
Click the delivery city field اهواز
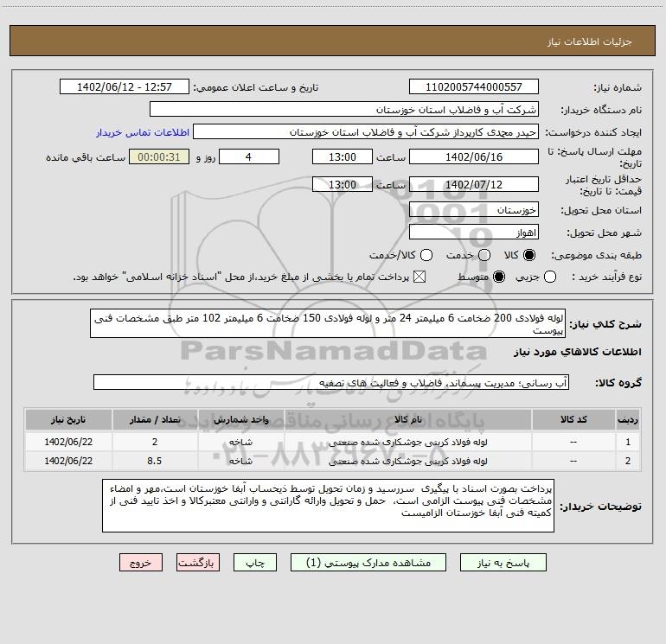[x=474, y=232]
